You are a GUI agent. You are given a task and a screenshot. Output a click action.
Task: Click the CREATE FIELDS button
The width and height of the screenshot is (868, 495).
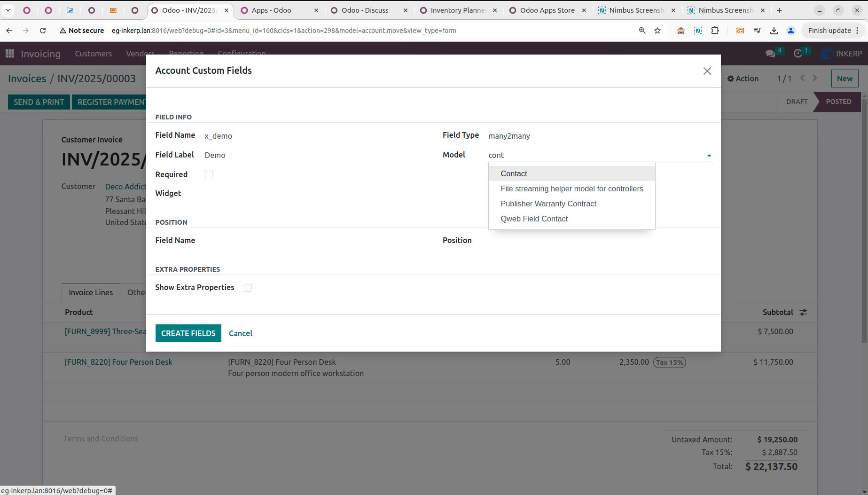[x=188, y=333]
